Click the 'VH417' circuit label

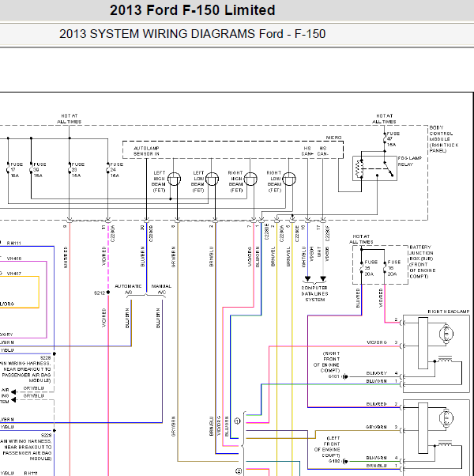[x=14, y=274]
